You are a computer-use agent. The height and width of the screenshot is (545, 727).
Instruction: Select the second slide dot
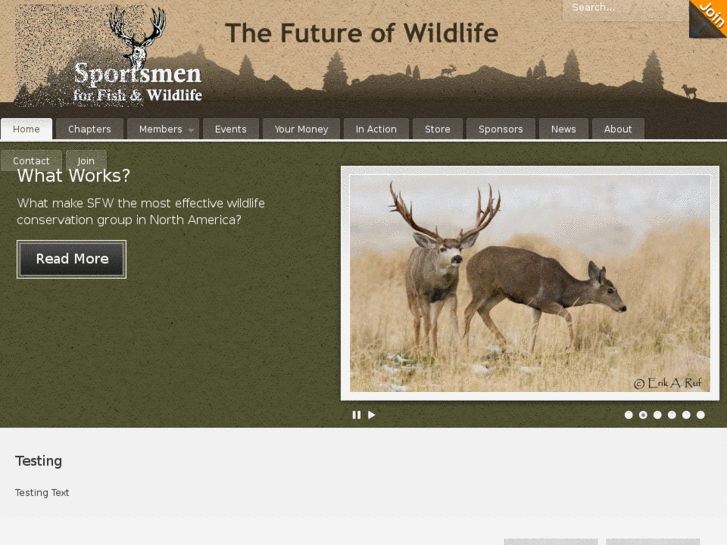(x=643, y=415)
